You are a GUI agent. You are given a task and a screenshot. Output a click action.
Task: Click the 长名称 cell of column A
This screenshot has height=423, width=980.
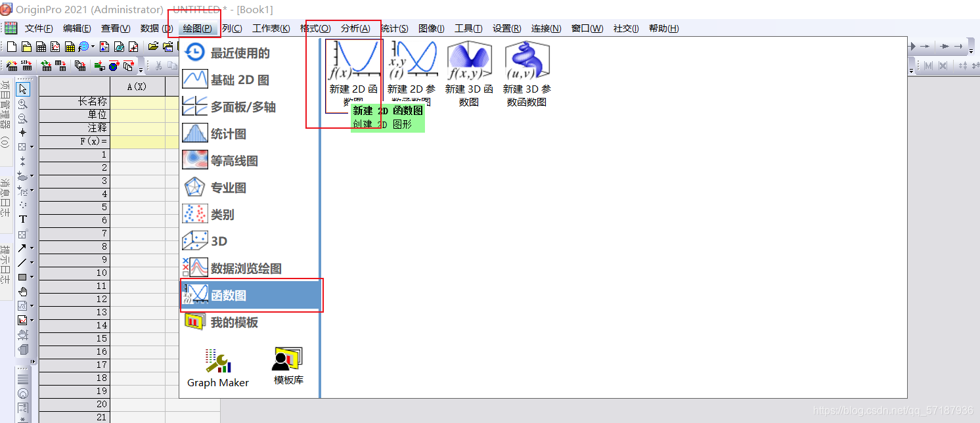coord(137,102)
